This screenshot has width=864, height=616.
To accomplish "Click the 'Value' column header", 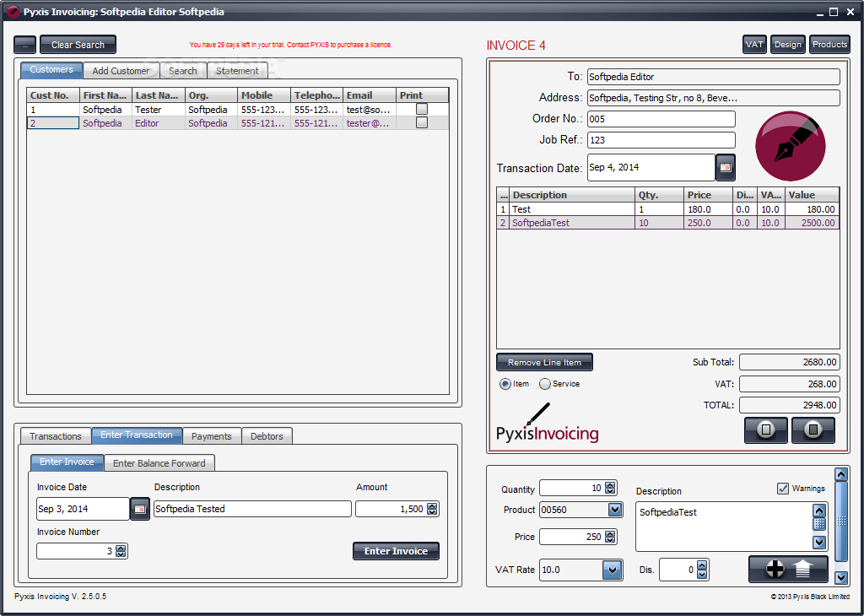I will [813, 195].
